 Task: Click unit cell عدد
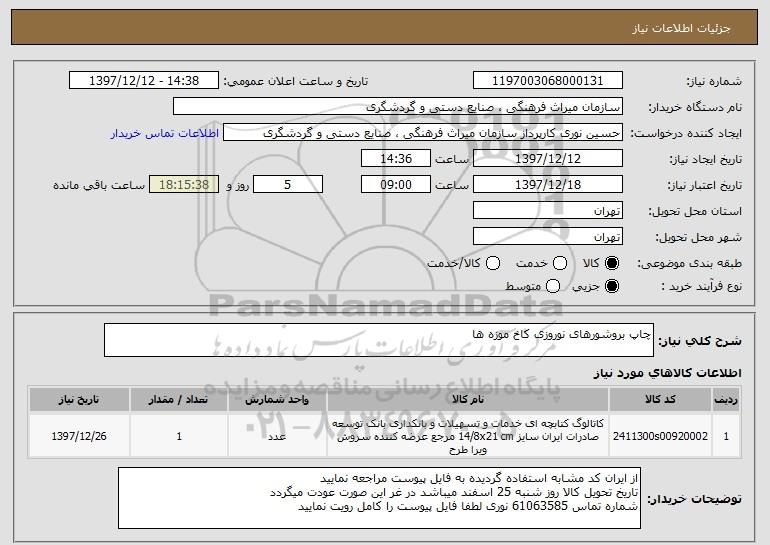(277, 436)
